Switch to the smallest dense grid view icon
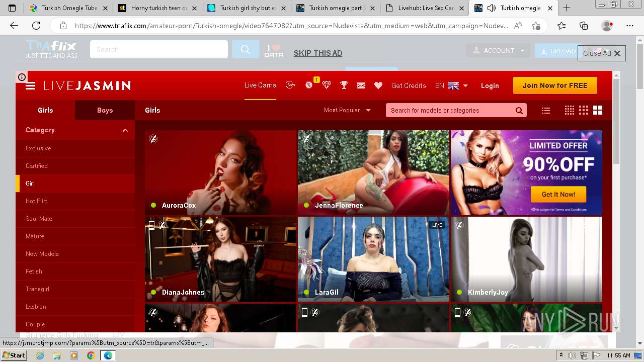644x362 pixels. 570,111
